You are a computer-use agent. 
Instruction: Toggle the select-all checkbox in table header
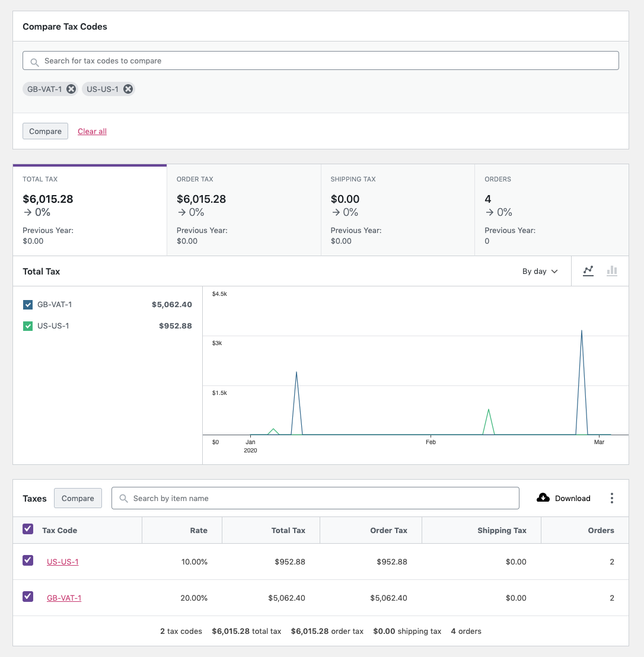(x=28, y=529)
